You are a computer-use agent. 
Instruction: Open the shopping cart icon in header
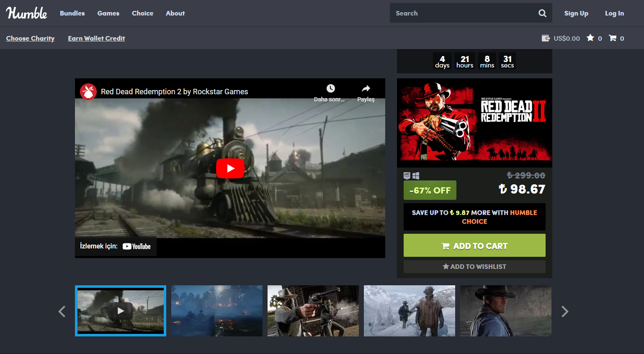[x=613, y=38]
